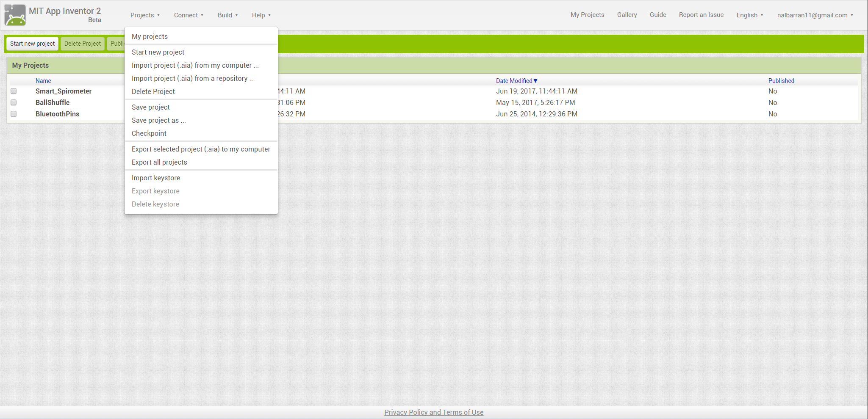This screenshot has height=419, width=868.
Task: Open the BallShuffle project
Action: 53,102
